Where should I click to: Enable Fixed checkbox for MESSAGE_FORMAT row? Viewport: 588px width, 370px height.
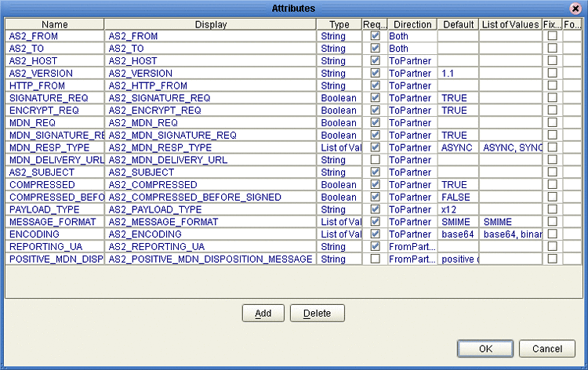pos(552,222)
